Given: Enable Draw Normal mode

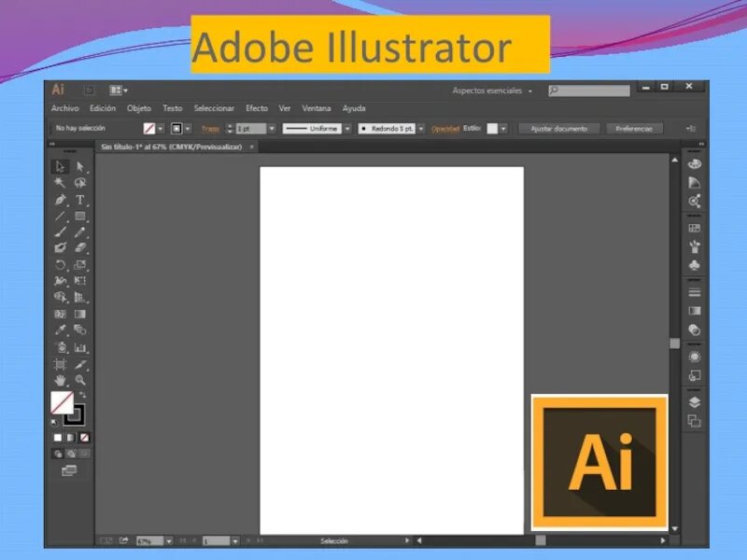Looking at the screenshot, I should [58, 454].
